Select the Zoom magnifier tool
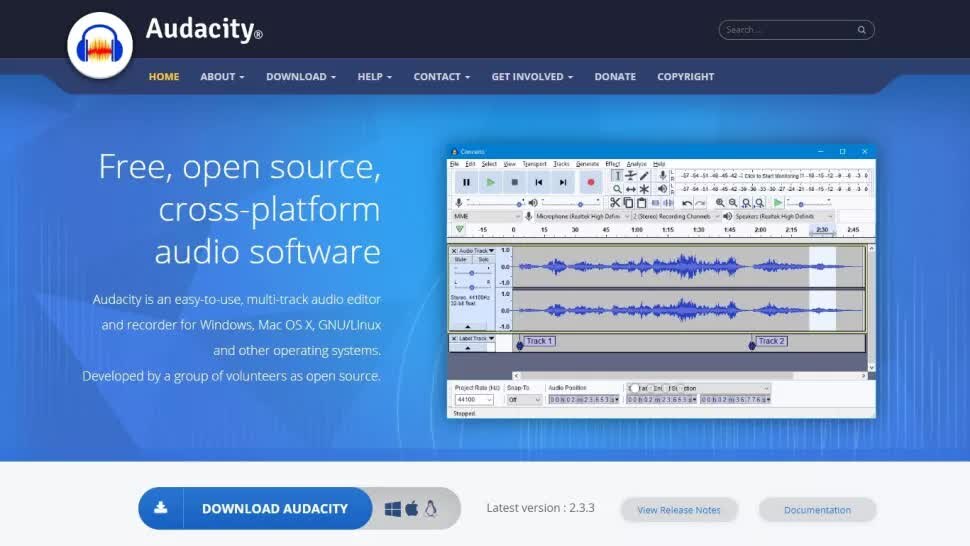This screenshot has height=546, width=970. [617, 189]
